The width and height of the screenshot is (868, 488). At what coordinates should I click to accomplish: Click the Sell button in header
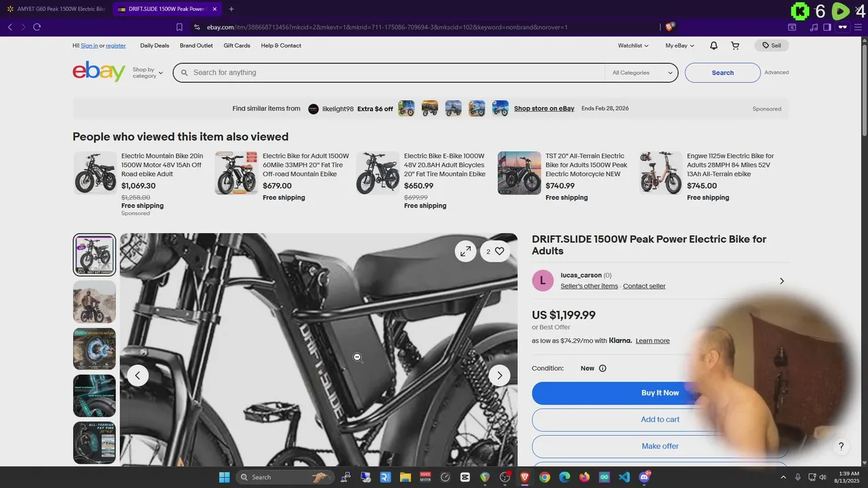tap(772, 45)
